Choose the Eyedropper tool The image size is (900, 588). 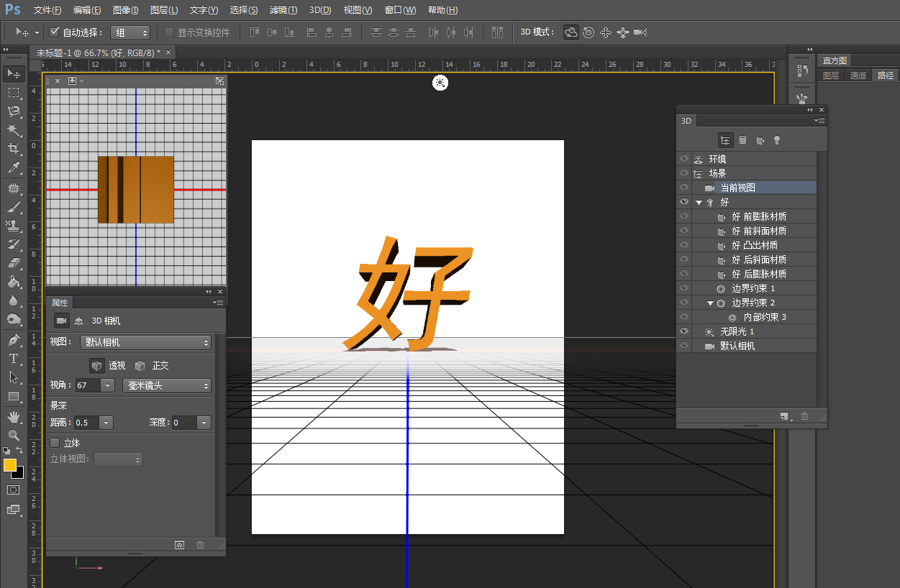(13, 168)
